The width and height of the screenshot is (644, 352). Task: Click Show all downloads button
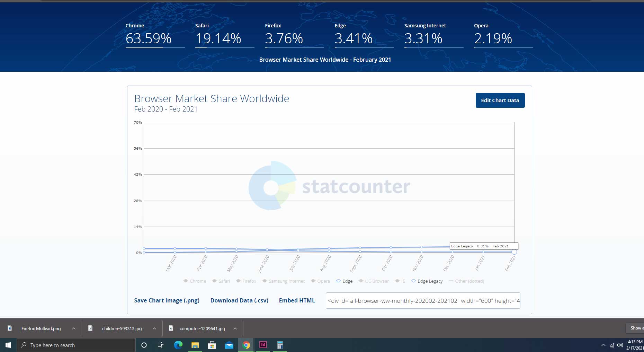click(635, 328)
